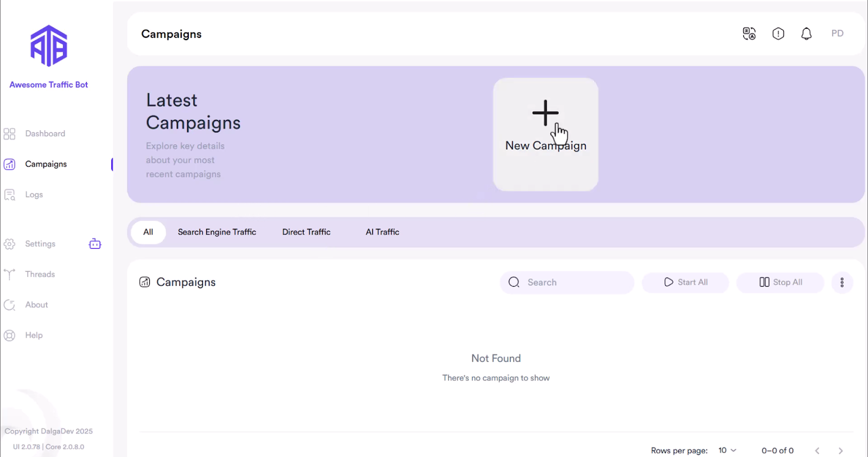The image size is (868, 457).
Task: Select the All tab
Action: point(148,232)
